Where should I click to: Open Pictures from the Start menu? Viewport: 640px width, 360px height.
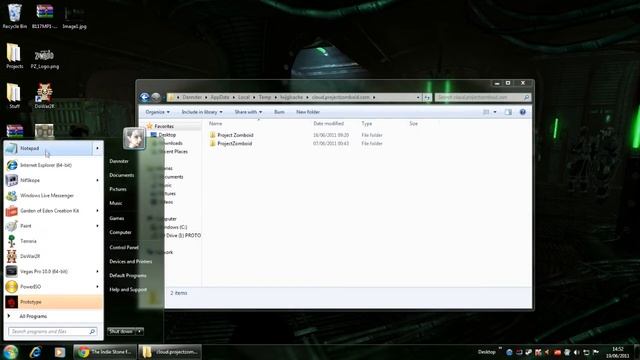(x=118, y=189)
